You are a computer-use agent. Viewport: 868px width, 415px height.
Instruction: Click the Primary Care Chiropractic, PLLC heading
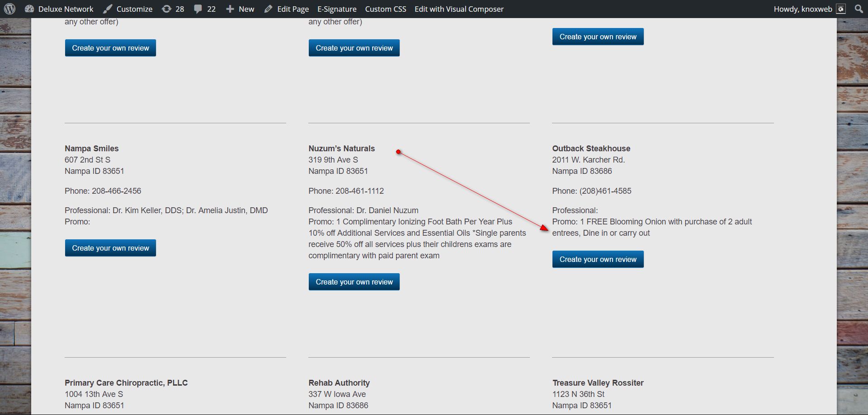pyautogui.click(x=126, y=383)
